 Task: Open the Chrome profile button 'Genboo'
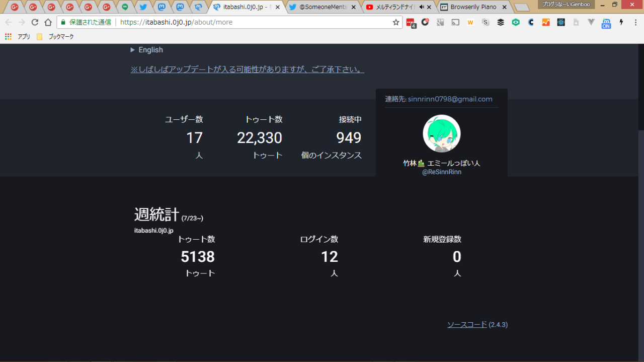pos(566,4)
